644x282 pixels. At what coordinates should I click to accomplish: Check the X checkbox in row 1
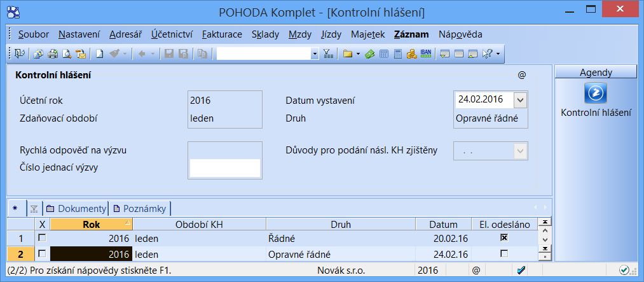[42, 237]
